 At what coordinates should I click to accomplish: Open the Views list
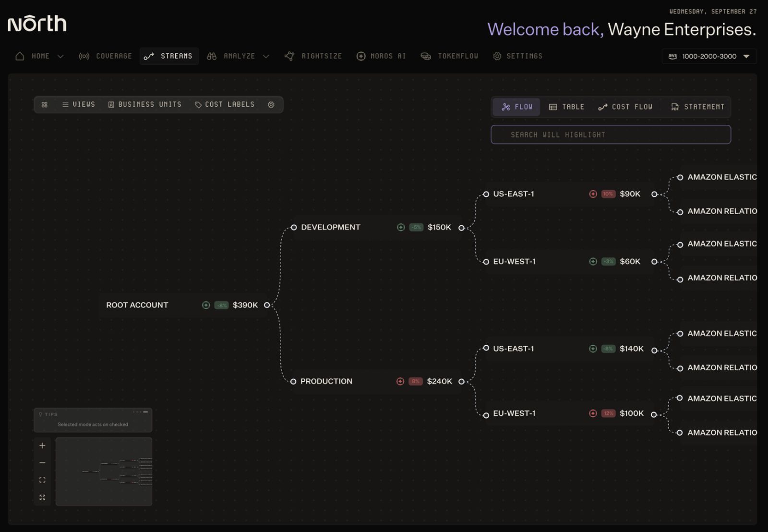pyautogui.click(x=79, y=105)
